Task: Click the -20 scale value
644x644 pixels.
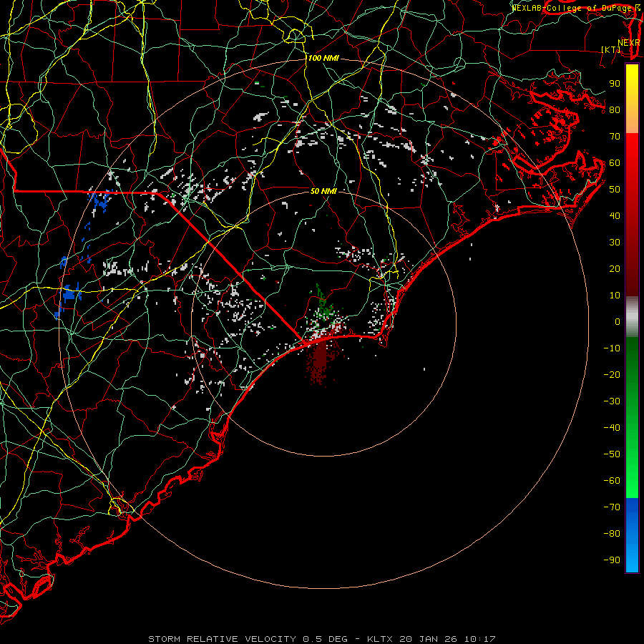Action: point(612,374)
